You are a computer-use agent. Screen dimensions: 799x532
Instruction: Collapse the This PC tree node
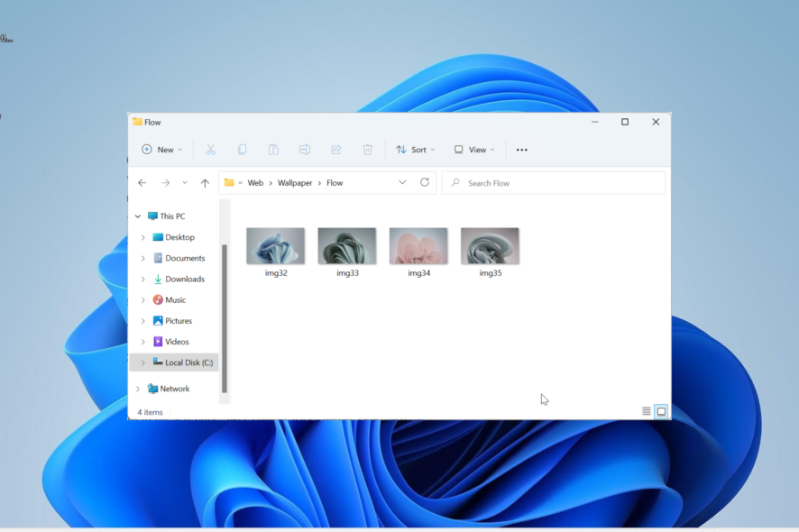[138, 216]
